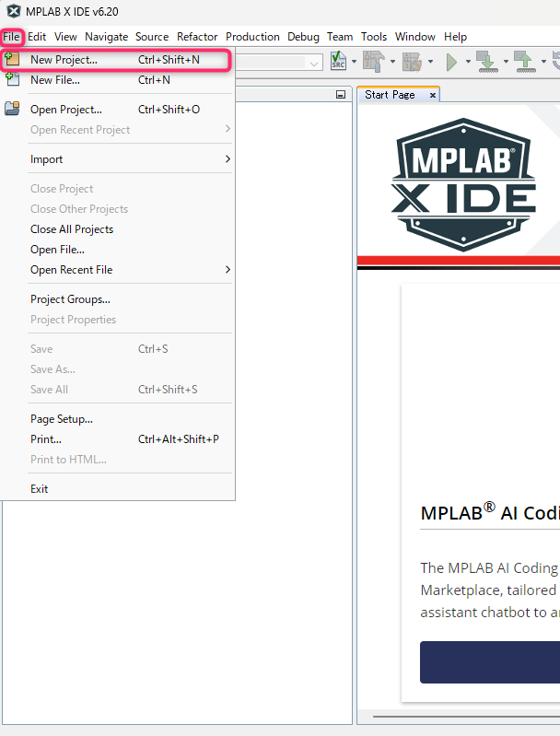560x736 pixels.
Task: Close the Start Page tab
Action: pos(433,95)
